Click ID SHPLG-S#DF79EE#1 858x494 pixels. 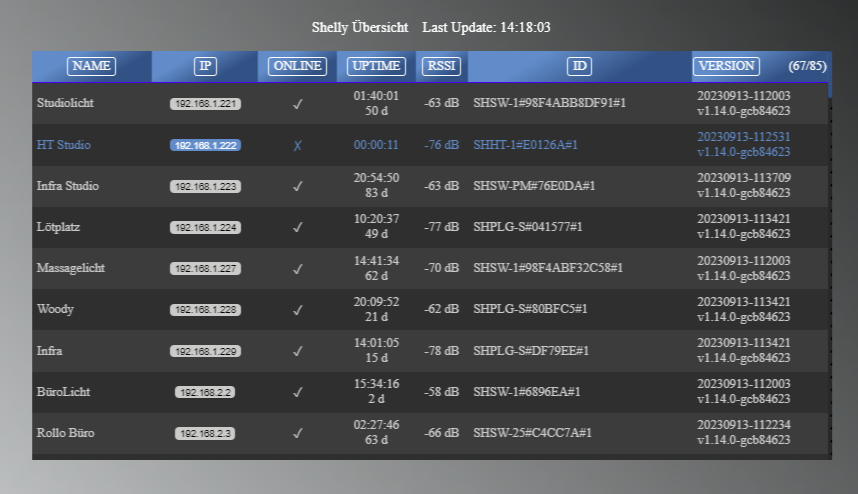point(531,351)
